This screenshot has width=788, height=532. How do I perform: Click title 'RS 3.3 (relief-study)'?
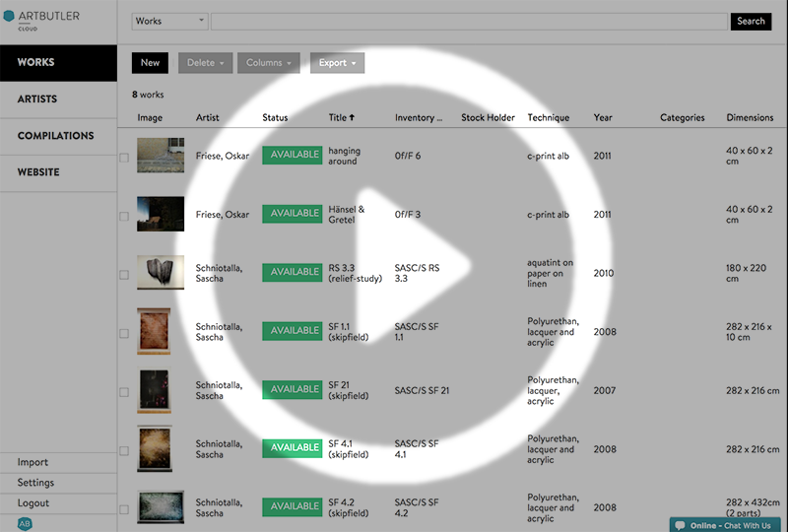[x=356, y=273]
